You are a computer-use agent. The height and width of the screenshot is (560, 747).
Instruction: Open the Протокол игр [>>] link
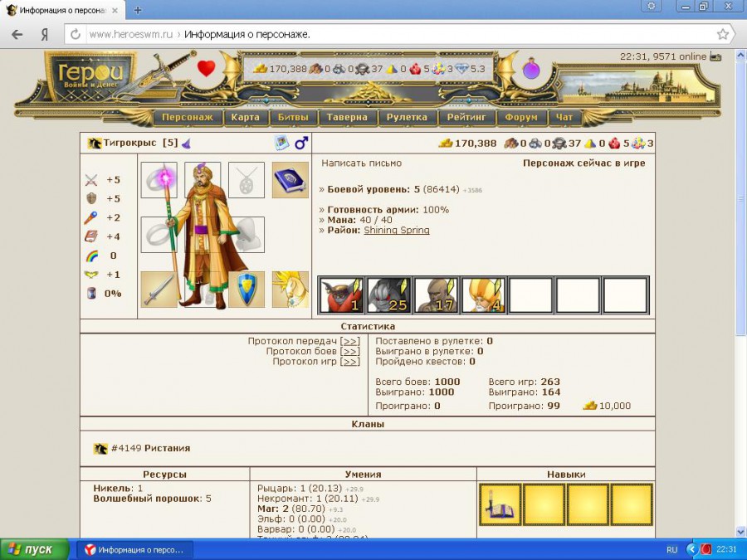pos(350,362)
